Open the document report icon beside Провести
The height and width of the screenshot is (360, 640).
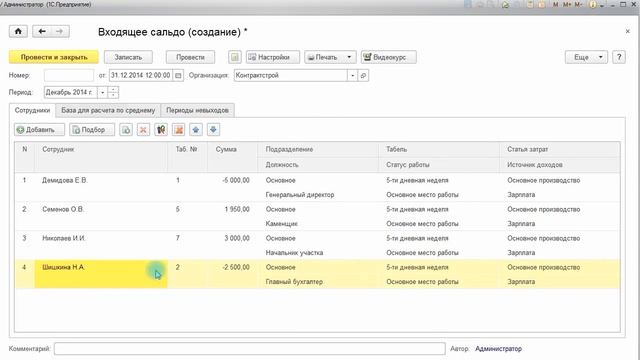[235, 57]
